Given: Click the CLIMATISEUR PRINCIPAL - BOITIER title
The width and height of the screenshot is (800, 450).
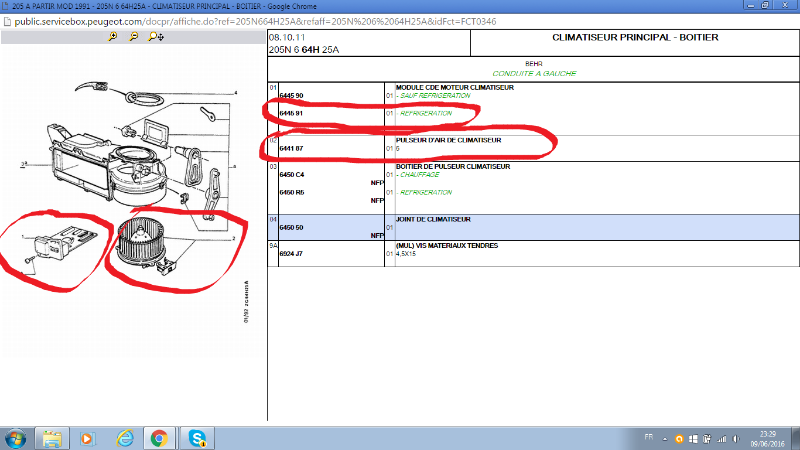Looking at the screenshot, I should (x=635, y=38).
